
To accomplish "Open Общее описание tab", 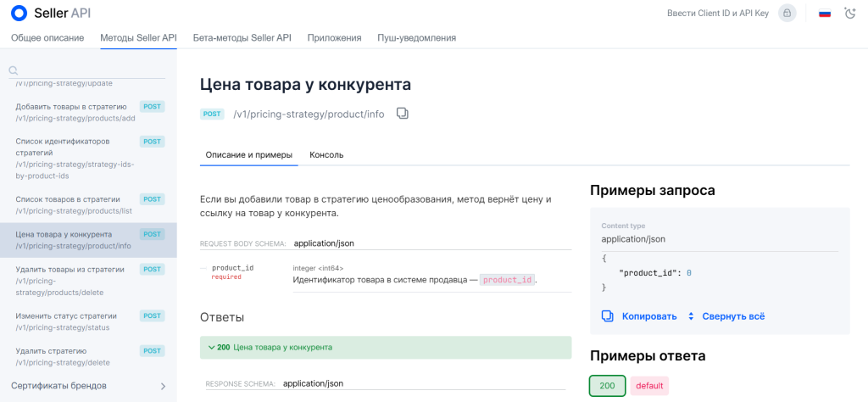I will click(47, 37).
